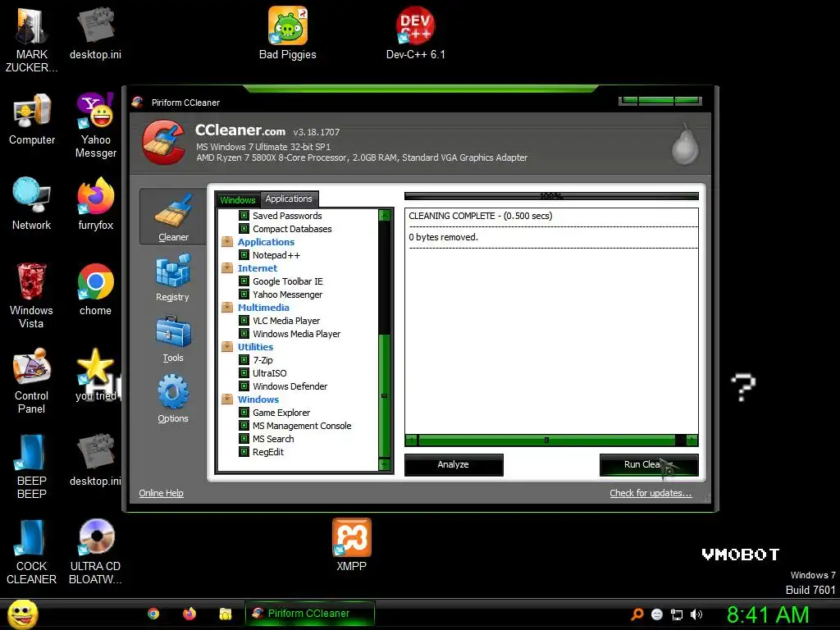
Task: Click the search magnifier tray icon
Action: click(x=637, y=614)
